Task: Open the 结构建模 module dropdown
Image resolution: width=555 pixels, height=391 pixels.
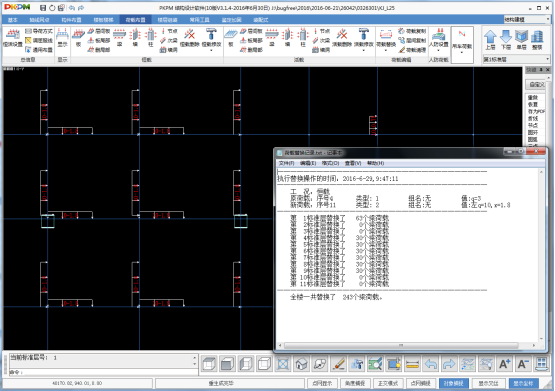Action: (x=527, y=19)
